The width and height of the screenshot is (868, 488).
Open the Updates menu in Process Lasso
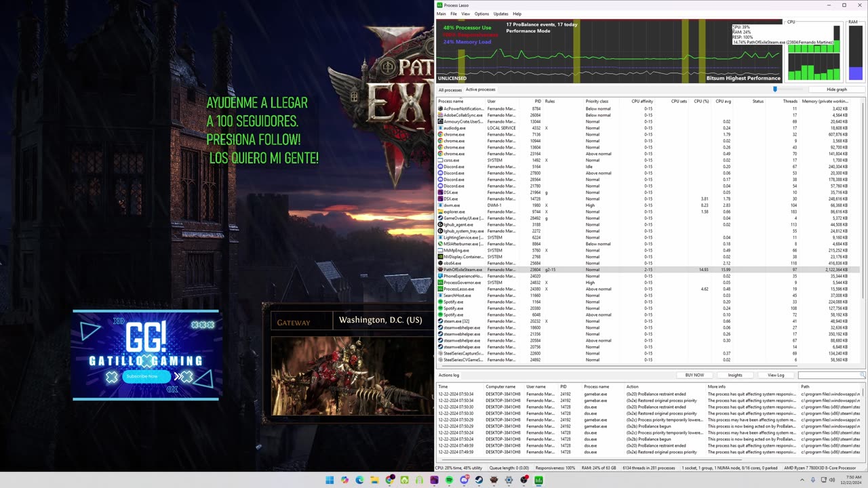pyautogui.click(x=500, y=14)
